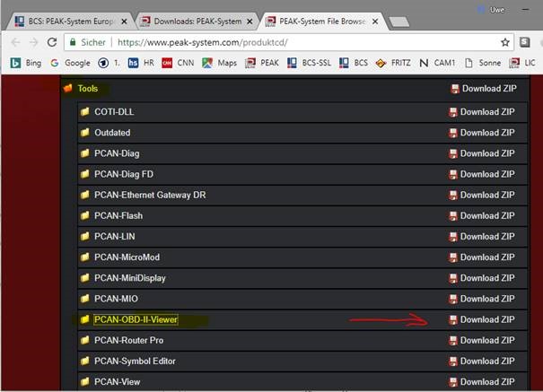Click the ZIP disk icon for PCAN-MIO
The height and width of the screenshot is (392, 543).
point(453,299)
